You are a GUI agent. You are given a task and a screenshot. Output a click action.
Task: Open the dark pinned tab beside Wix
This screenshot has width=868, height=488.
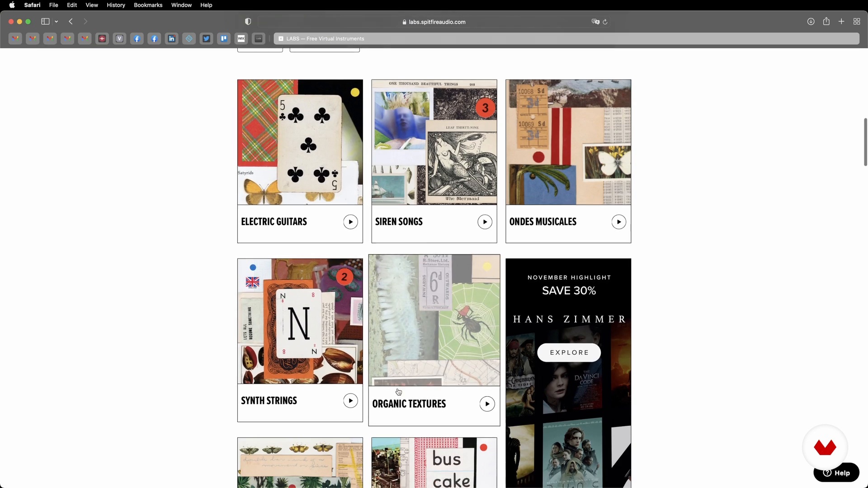click(x=259, y=39)
